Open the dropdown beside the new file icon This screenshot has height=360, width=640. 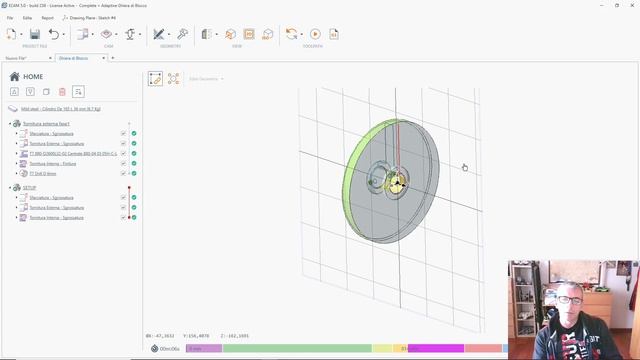(x=21, y=34)
